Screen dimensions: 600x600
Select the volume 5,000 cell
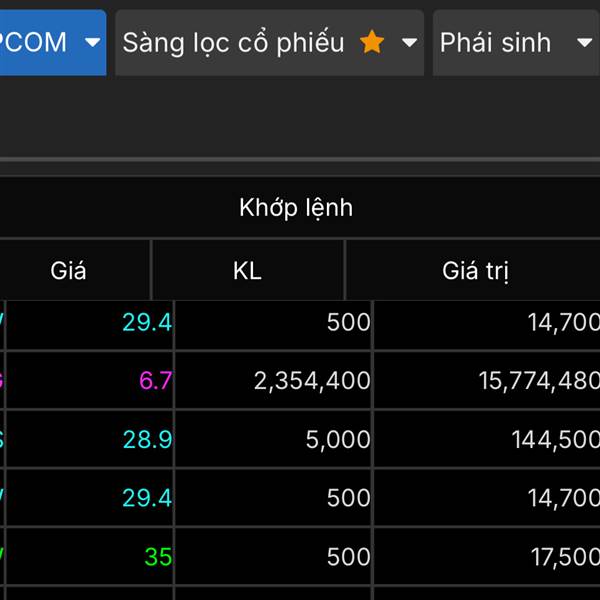pos(338,439)
